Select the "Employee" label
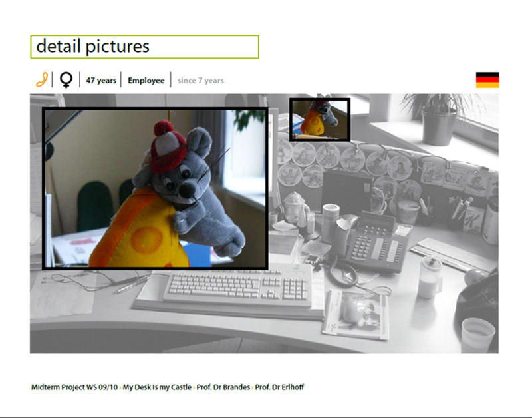The height and width of the screenshot is (418, 532). click(x=146, y=81)
